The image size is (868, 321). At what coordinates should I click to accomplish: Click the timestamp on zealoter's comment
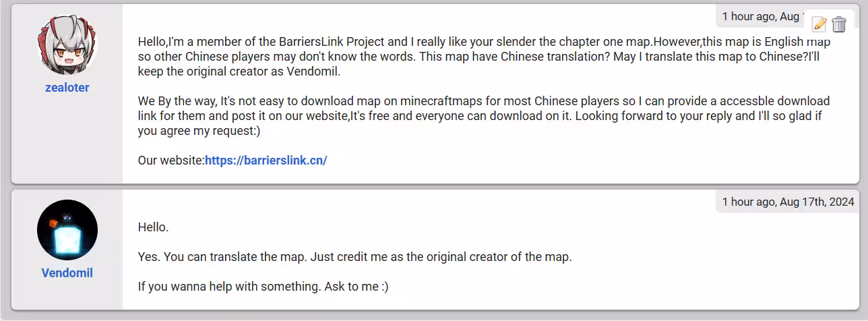coord(762,16)
